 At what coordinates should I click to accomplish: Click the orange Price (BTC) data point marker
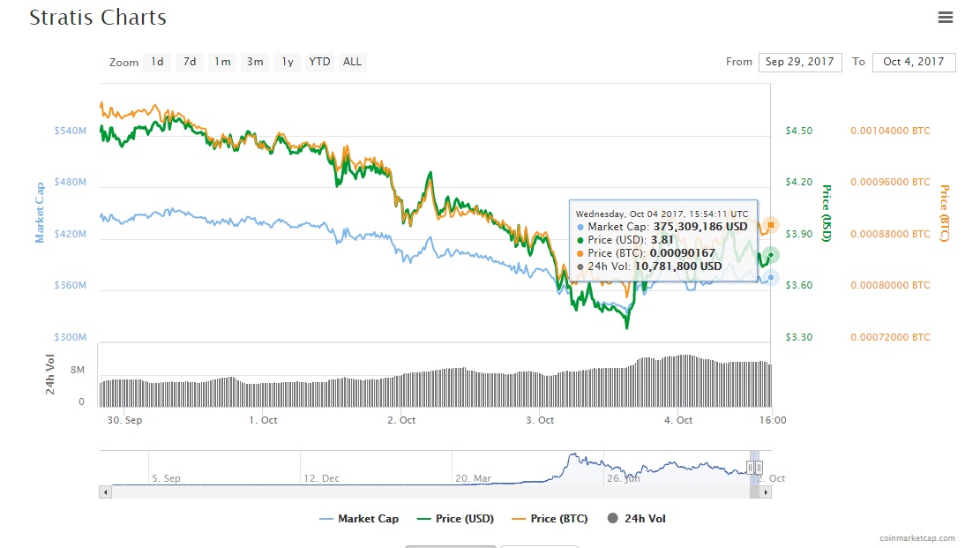771,225
